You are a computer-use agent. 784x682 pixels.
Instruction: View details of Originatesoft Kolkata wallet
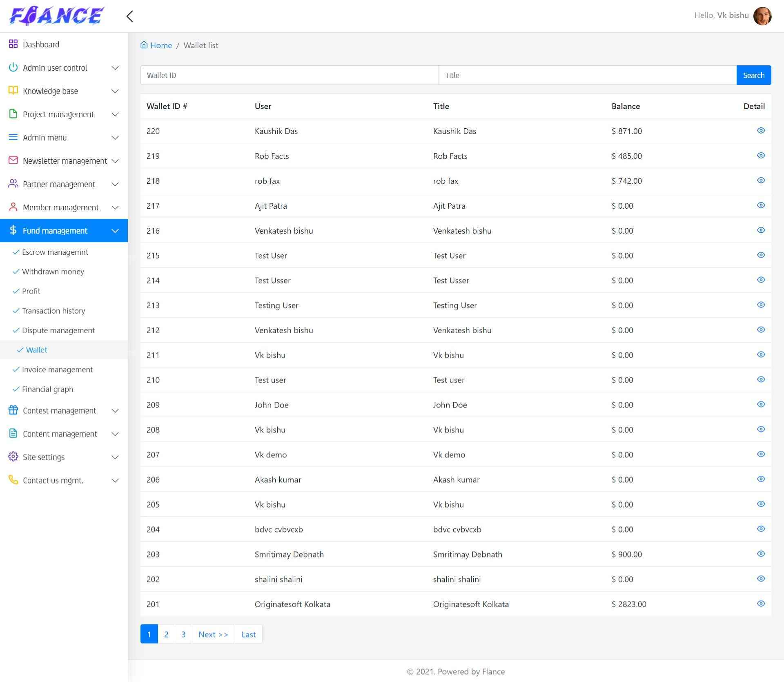[761, 604]
